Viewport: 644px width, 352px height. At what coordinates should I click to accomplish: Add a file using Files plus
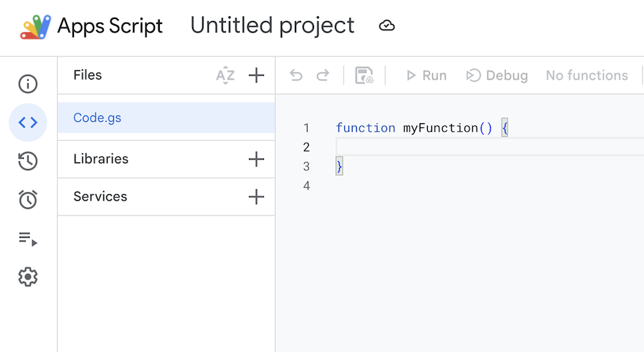pyautogui.click(x=256, y=75)
